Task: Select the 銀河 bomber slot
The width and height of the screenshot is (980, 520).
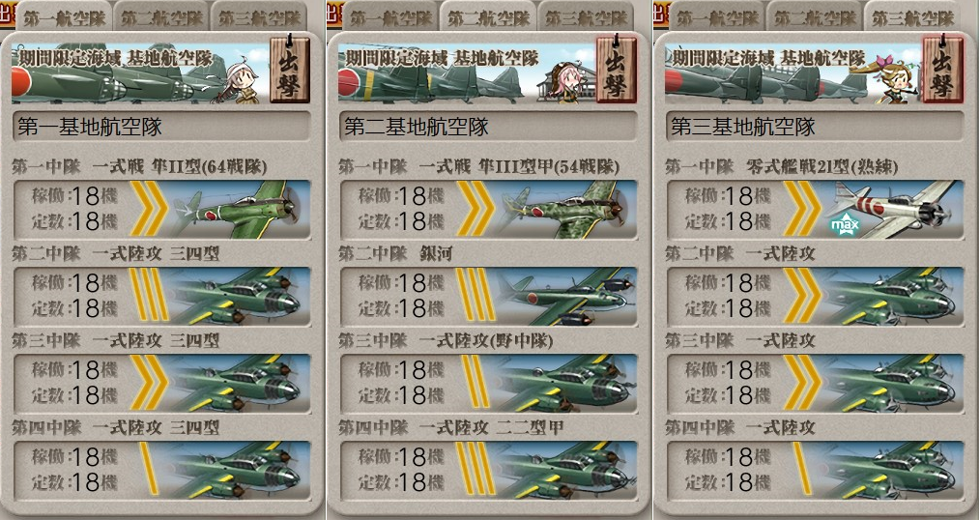Action: (489, 296)
